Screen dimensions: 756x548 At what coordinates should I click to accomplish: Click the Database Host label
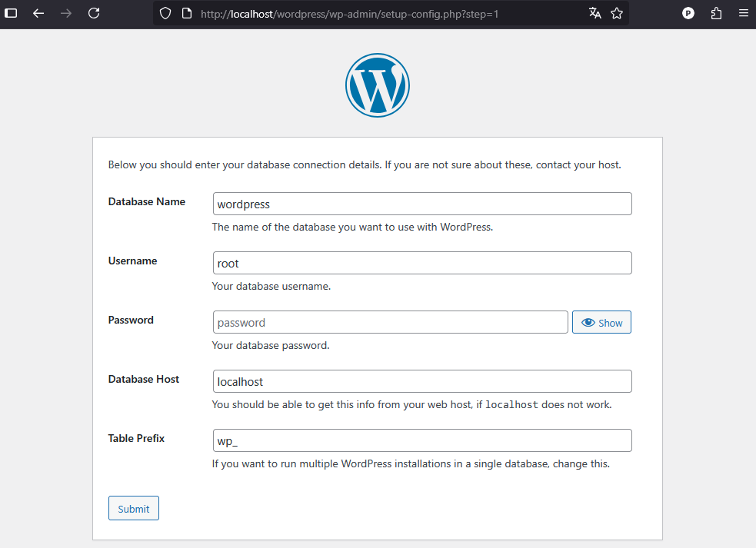tap(143, 380)
